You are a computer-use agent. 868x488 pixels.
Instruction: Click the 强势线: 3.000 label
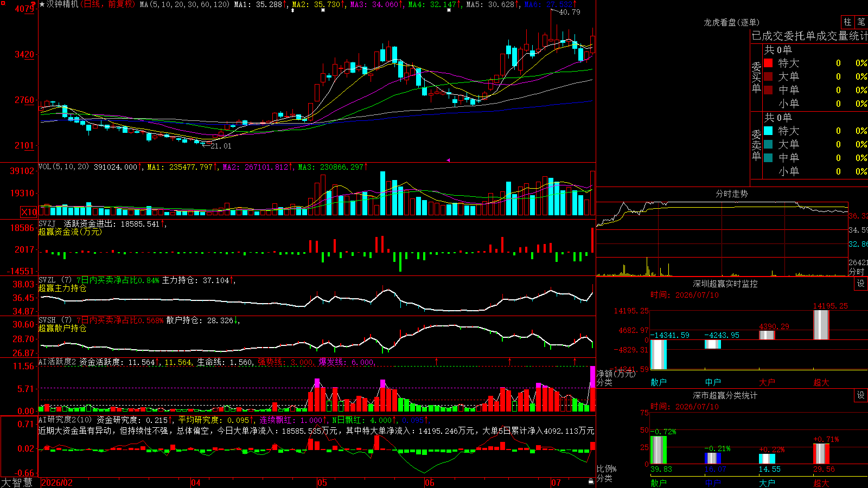(x=286, y=362)
